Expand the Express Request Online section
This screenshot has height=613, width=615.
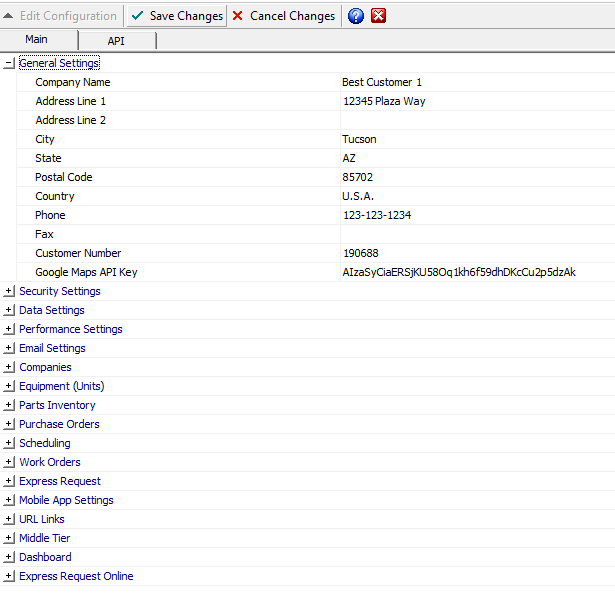tap(9, 576)
